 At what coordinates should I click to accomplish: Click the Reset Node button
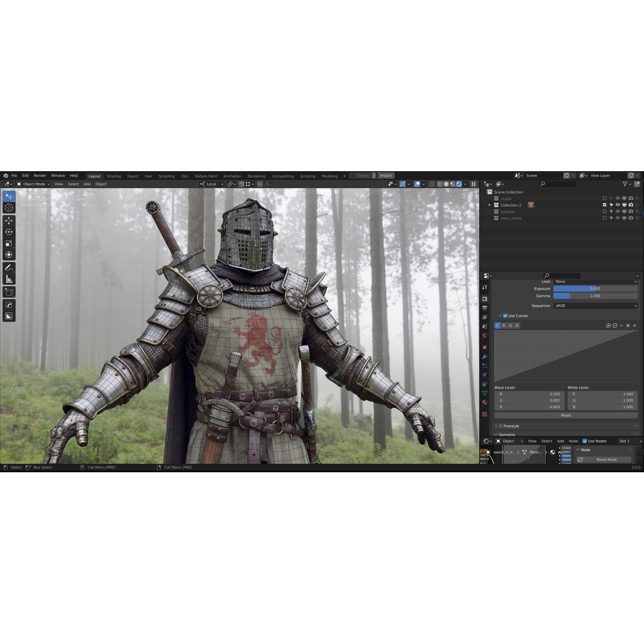[603, 460]
